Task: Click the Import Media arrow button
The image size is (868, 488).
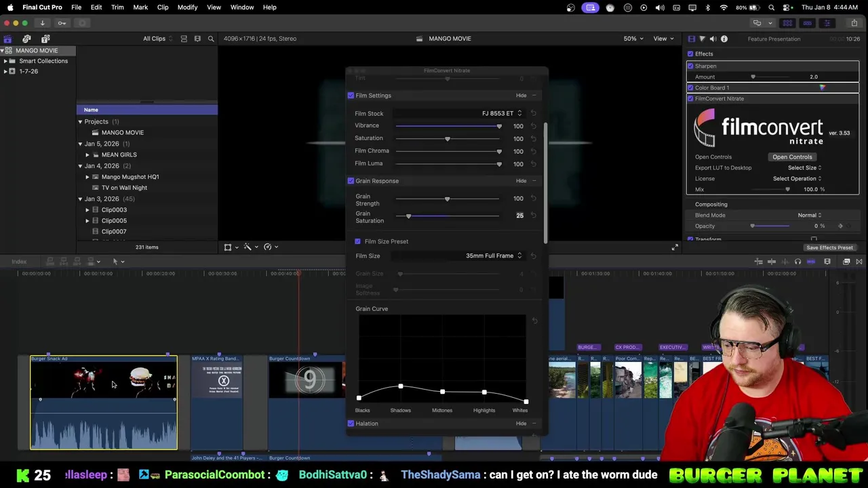Action: click(x=42, y=23)
